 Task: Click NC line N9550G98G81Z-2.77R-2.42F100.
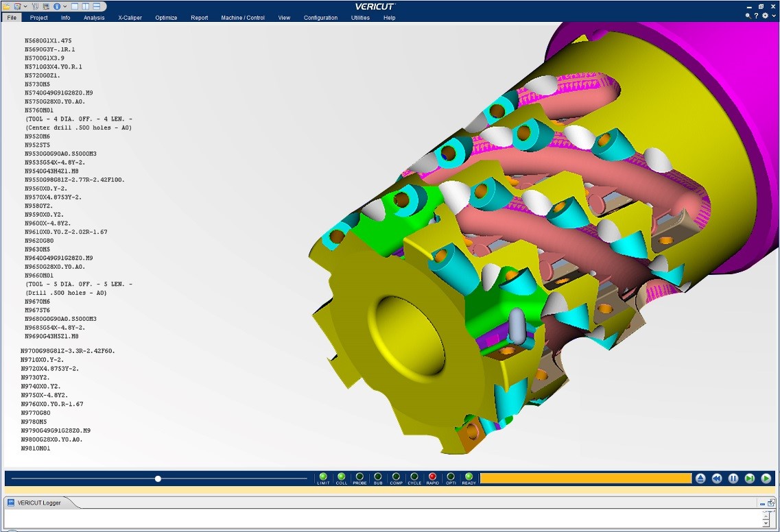(75, 180)
